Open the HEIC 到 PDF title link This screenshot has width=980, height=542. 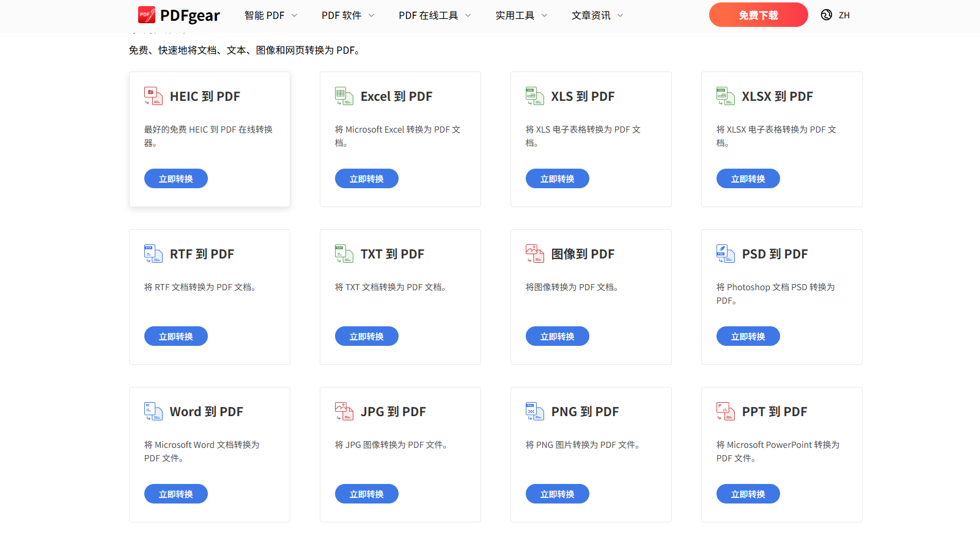tap(205, 97)
